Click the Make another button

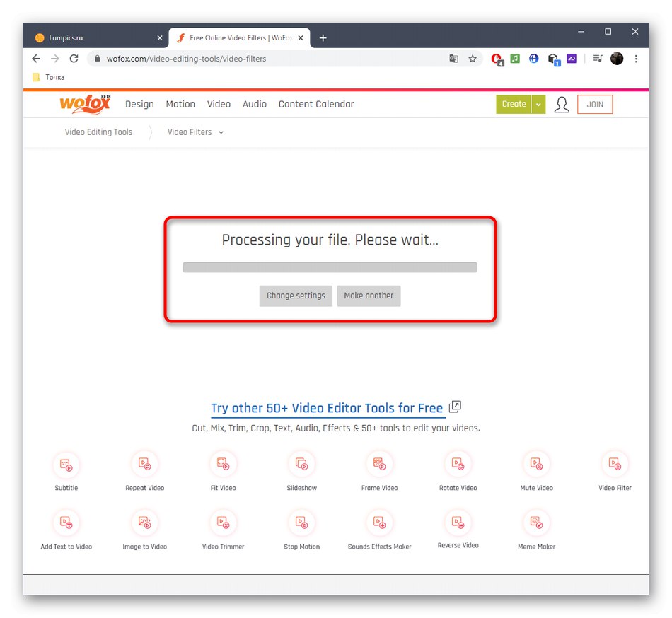[369, 296]
